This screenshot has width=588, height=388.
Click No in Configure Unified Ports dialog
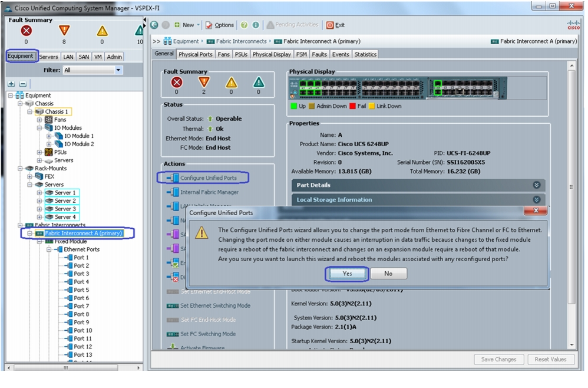pos(388,274)
